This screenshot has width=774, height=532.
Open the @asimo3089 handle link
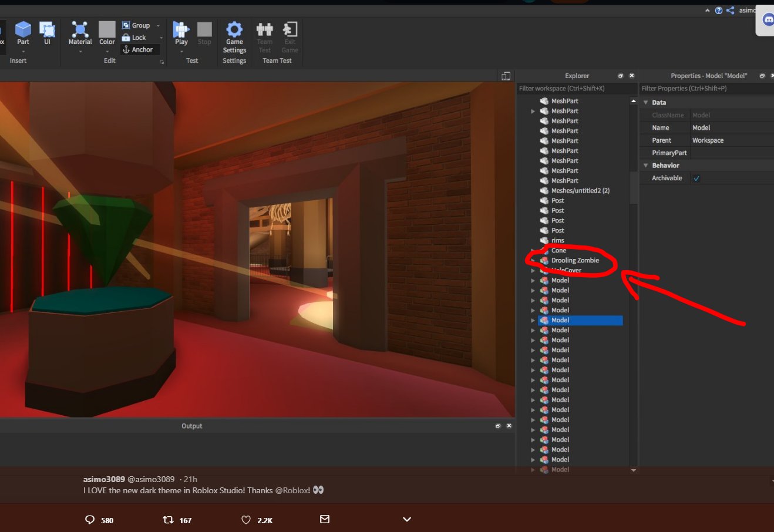[151, 479]
